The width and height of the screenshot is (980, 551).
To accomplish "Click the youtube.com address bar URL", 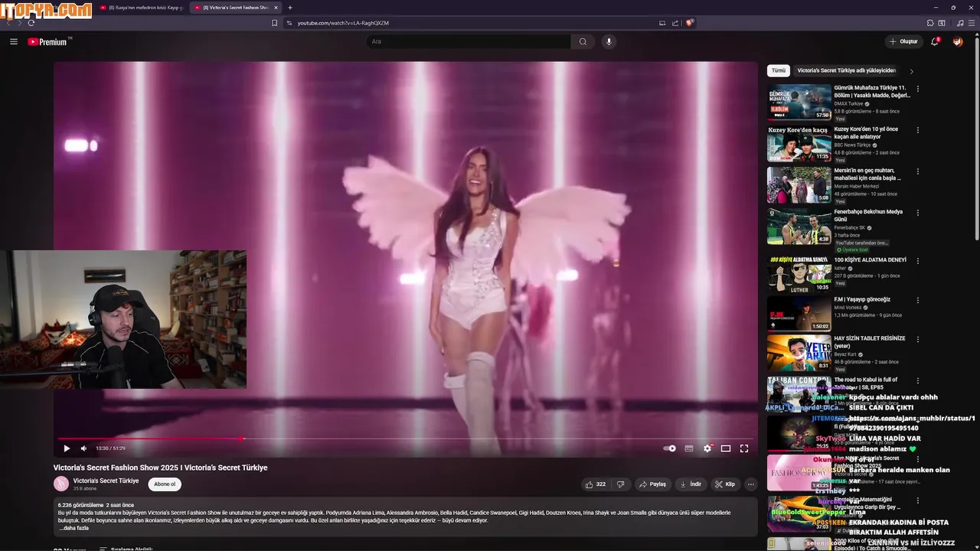I will pos(343,23).
